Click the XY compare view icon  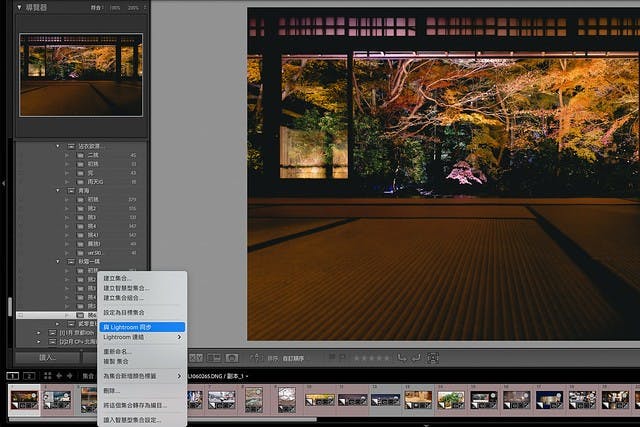pos(197,357)
